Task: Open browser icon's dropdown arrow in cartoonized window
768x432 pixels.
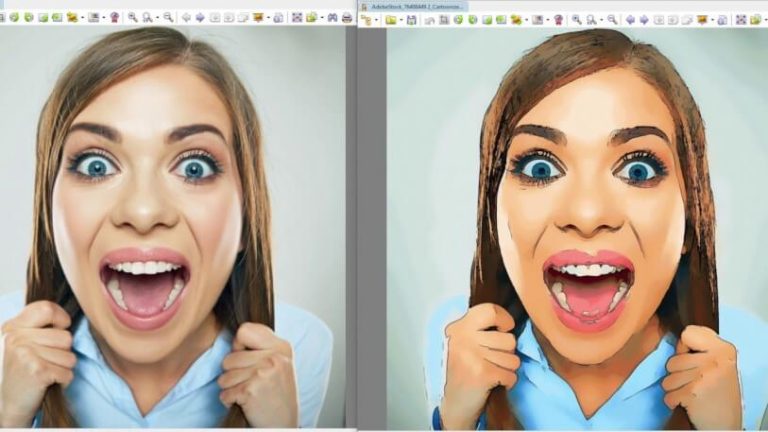Action: [377, 20]
